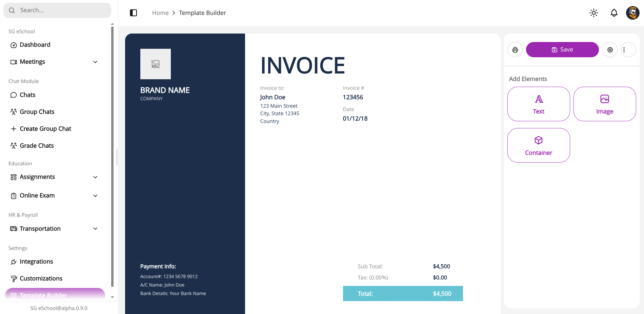Viewport: 644px width, 314px height.
Task: Navigate to Home breadcrumb link
Action: click(160, 13)
